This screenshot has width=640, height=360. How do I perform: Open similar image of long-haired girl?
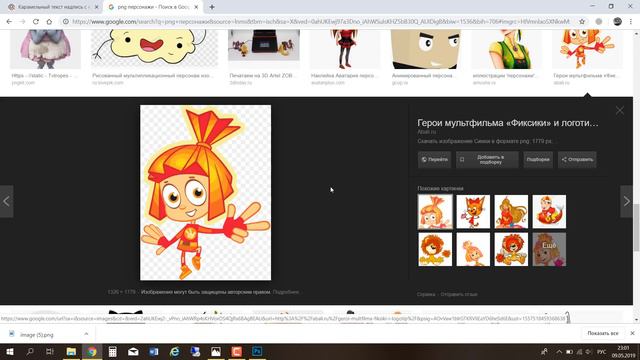coord(511,211)
